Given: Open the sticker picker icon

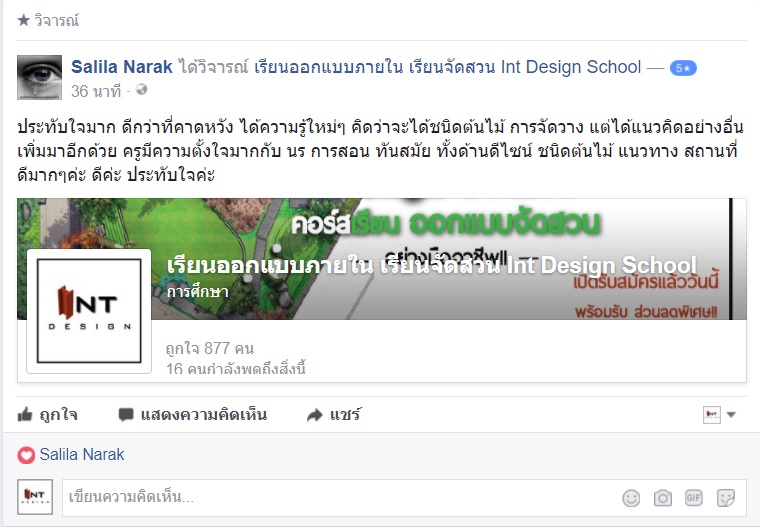Looking at the screenshot, I should (x=726, y=498).
